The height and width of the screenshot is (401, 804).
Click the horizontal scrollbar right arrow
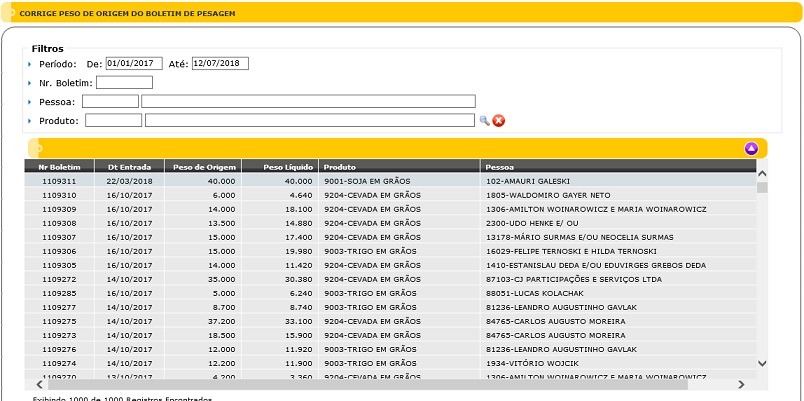click(x=741, y=384)
